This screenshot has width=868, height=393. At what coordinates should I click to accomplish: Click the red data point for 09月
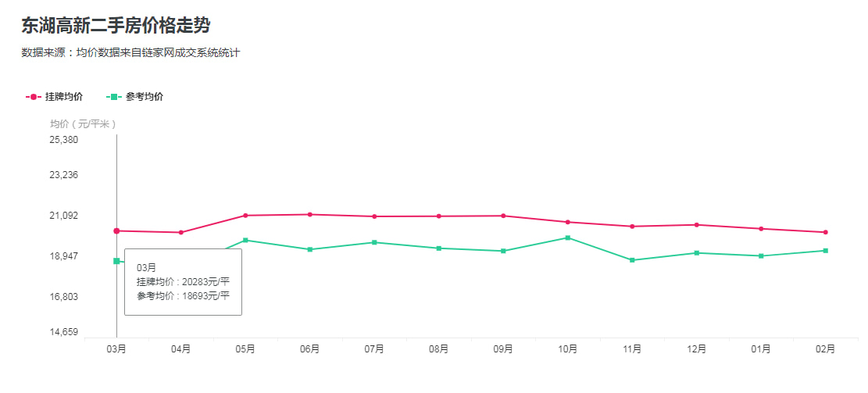click(x=503, y=216)
